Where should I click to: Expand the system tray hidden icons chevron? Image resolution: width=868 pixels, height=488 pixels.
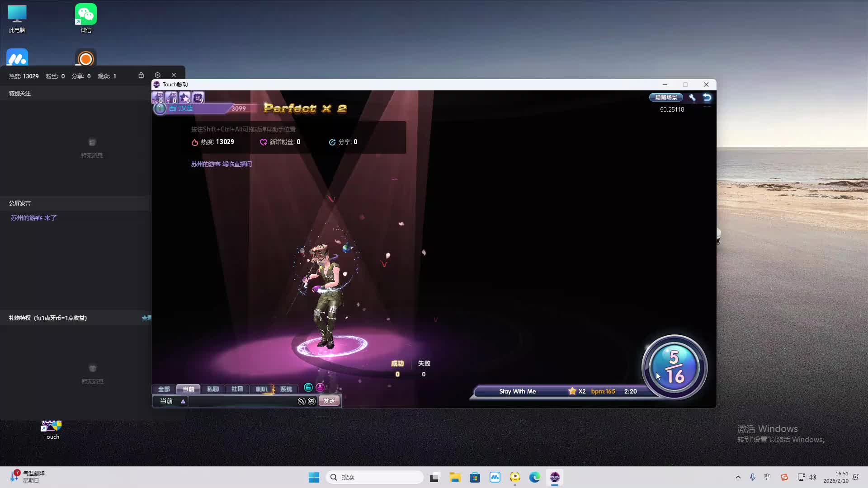coord(738,477)
